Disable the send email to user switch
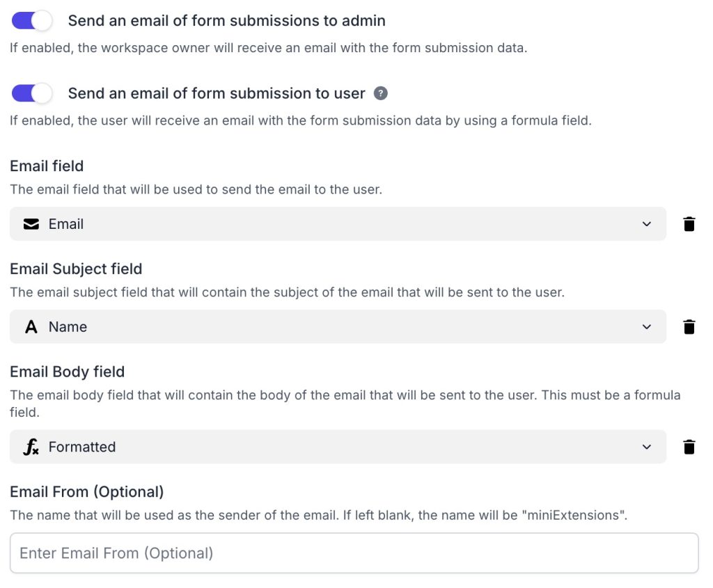The height and width of the screenshot is (588, 713). click(x=32, y=93)
